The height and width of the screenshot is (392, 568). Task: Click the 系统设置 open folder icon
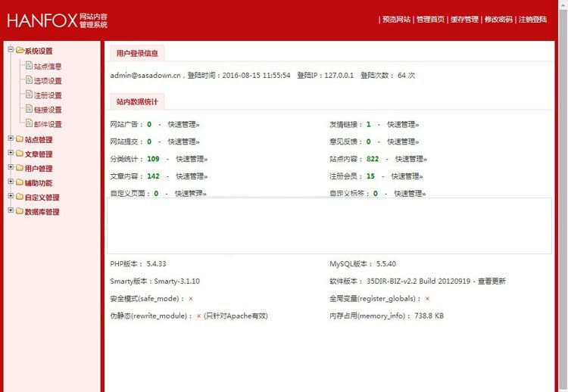coord(20,50)
